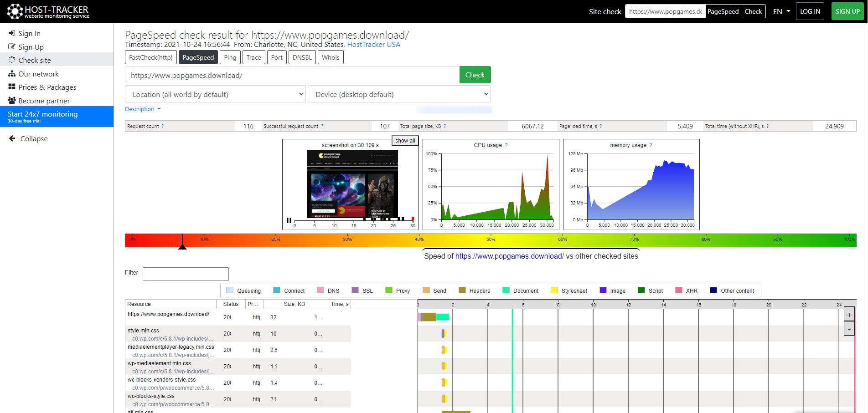Open the Location dropdown

(215, 94)
